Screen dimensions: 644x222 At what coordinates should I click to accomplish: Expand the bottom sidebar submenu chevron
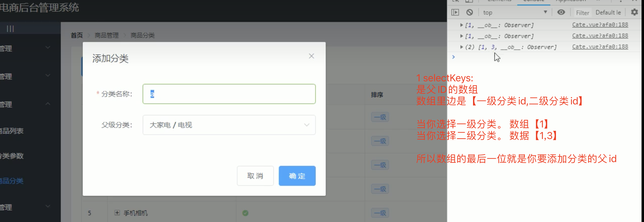click(48, 206)
